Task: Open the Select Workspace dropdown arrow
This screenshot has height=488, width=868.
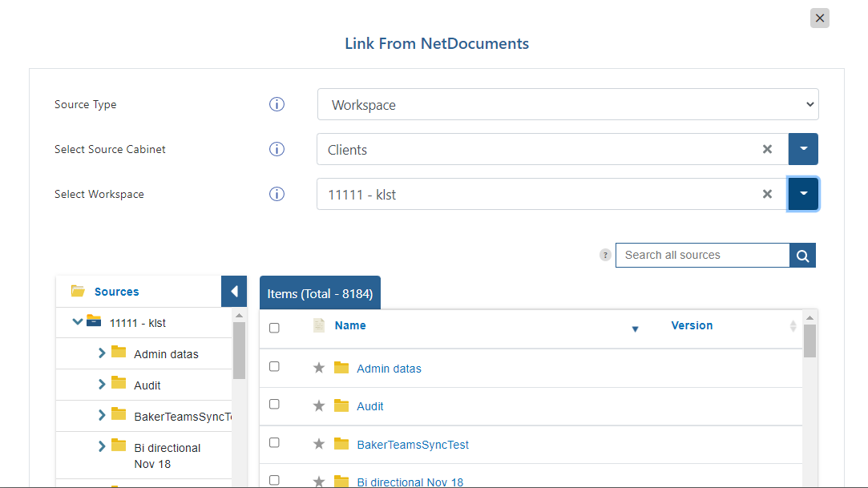Action: [803, 194]
